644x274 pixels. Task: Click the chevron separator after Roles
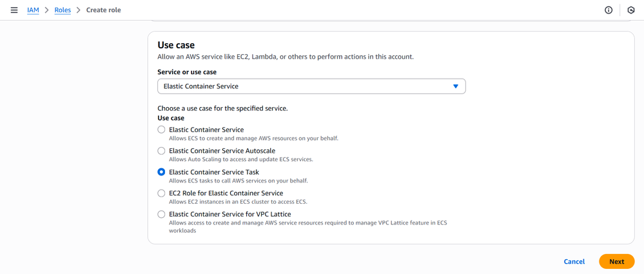pos(79,10)
